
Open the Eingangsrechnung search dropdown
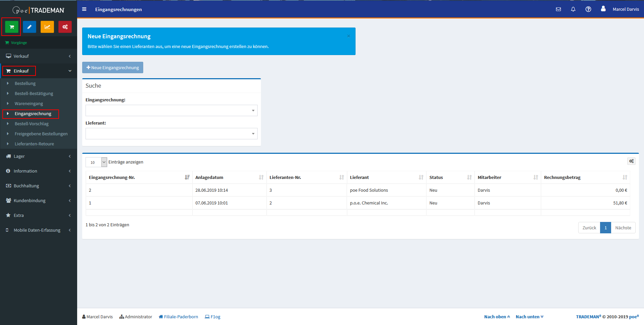click(171, 110)
